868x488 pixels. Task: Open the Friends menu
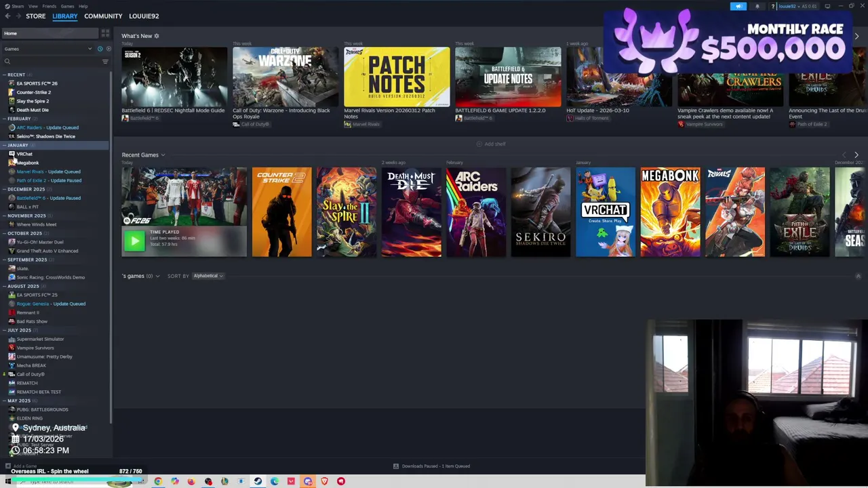[x=50, y=6]
